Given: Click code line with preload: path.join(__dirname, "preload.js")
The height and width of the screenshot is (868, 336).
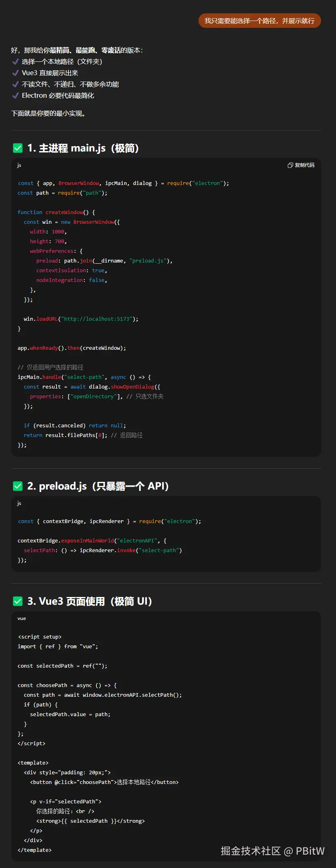Looking at the screenshot, I should (x=104, y=261).
